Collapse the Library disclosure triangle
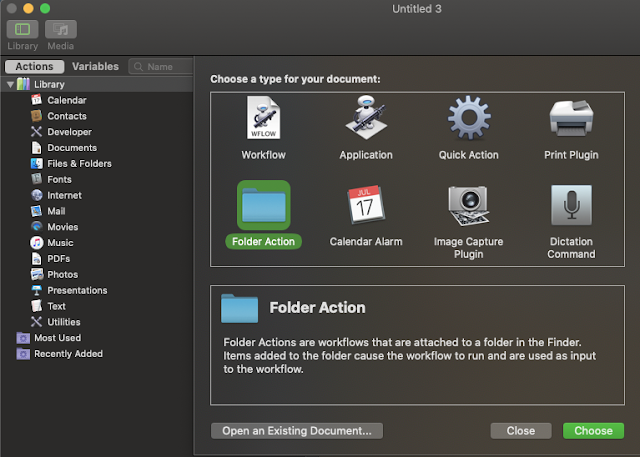 click(10, 84)
